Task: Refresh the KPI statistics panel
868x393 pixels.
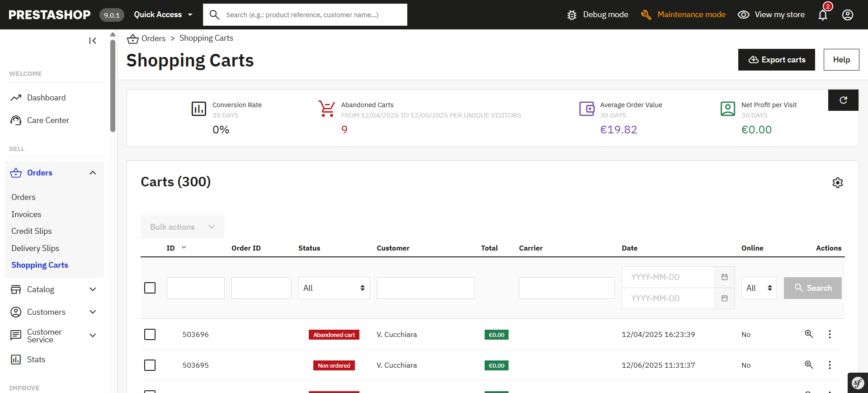Action: pos(843,100)
